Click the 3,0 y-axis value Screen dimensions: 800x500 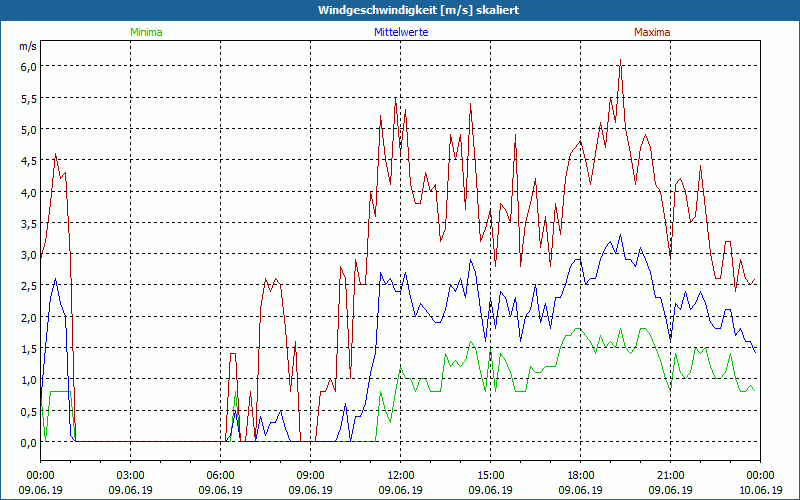(x=29, y=255)
